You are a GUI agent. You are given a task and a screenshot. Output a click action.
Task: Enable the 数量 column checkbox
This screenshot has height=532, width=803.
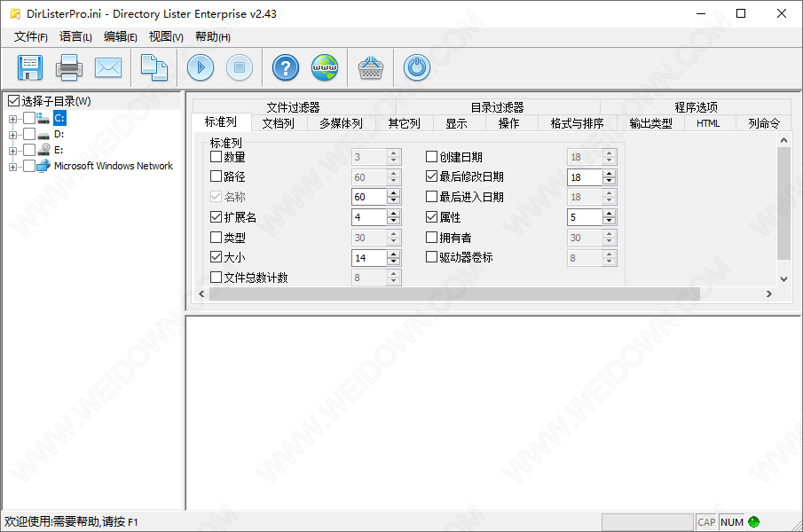pos(216,157)
